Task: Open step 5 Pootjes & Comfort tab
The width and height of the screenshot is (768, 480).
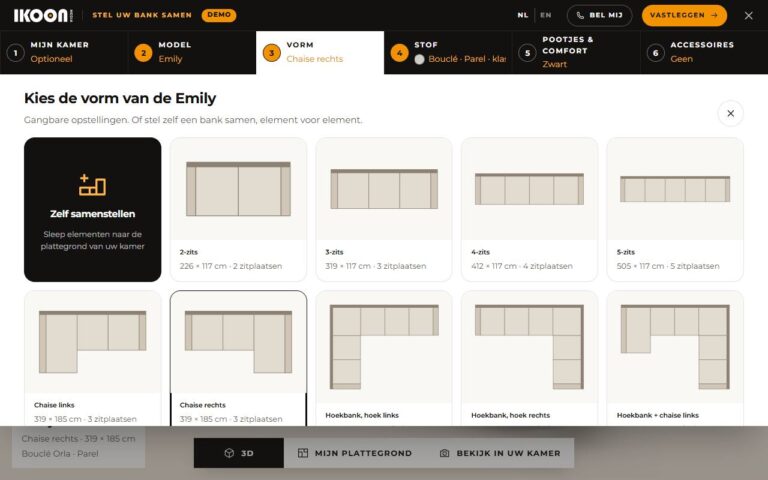Action: tap(576, 52)
